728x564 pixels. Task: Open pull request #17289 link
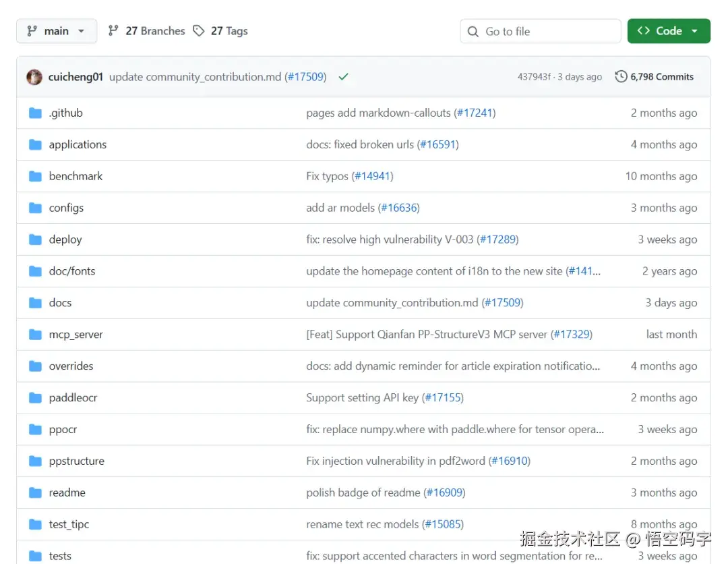tap(497, 239)
